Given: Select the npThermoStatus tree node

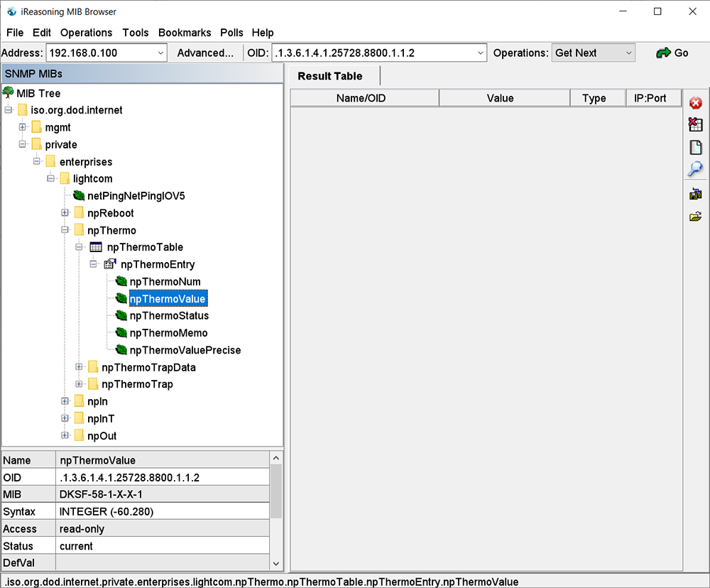Looking at the screenshot, I should pos(169,316).
